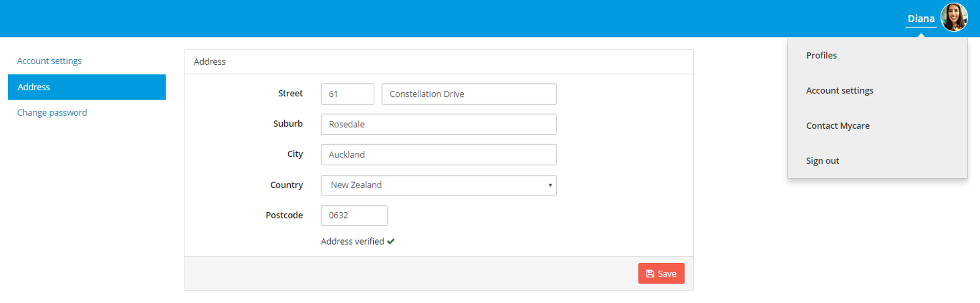Click the red Save button

661,274
